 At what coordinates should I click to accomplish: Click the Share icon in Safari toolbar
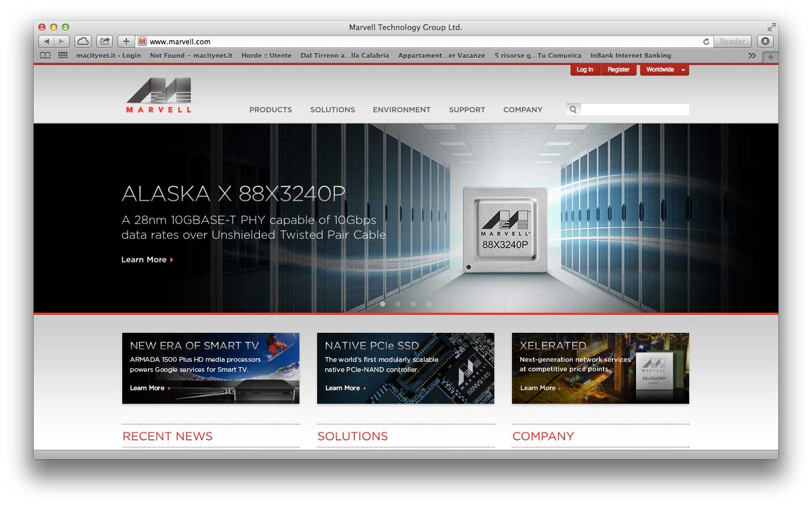(x=105, y=41)
